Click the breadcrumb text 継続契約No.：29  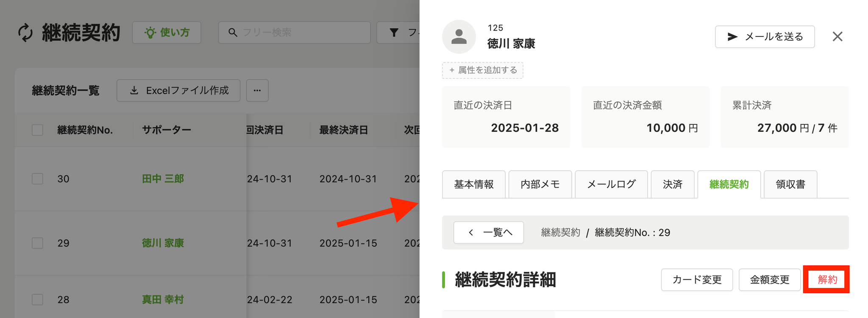(x=632, y=232)
